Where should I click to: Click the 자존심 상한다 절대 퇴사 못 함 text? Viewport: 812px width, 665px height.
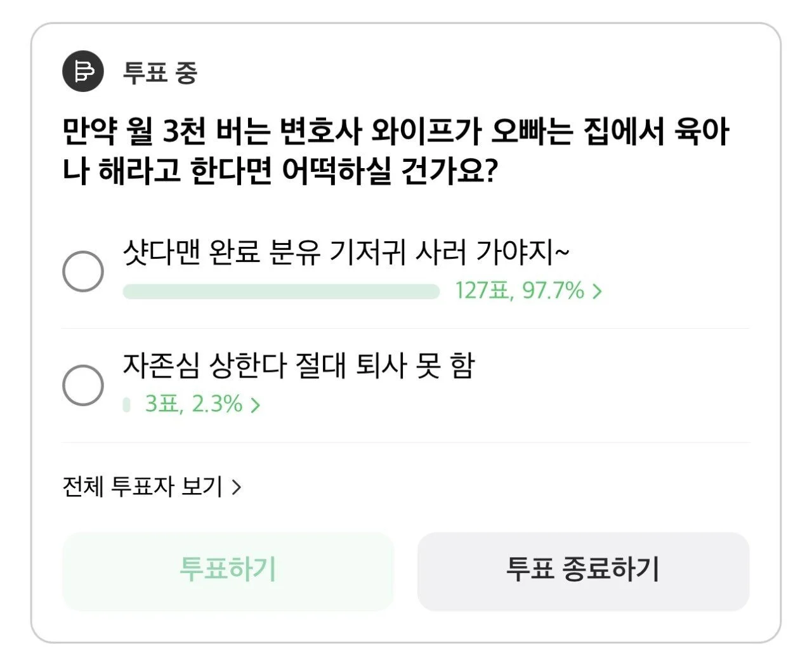tap(298, 366)
